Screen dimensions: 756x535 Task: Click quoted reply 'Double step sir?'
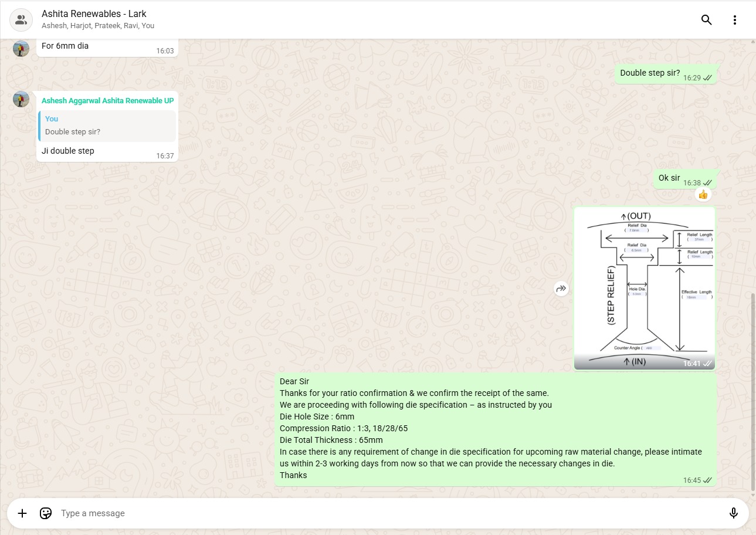coord(107,126)
